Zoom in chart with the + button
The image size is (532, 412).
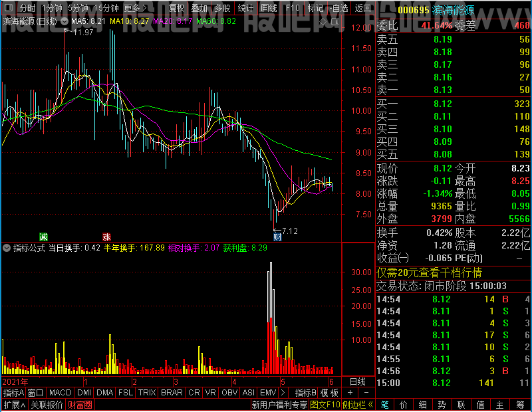point(350,393)
